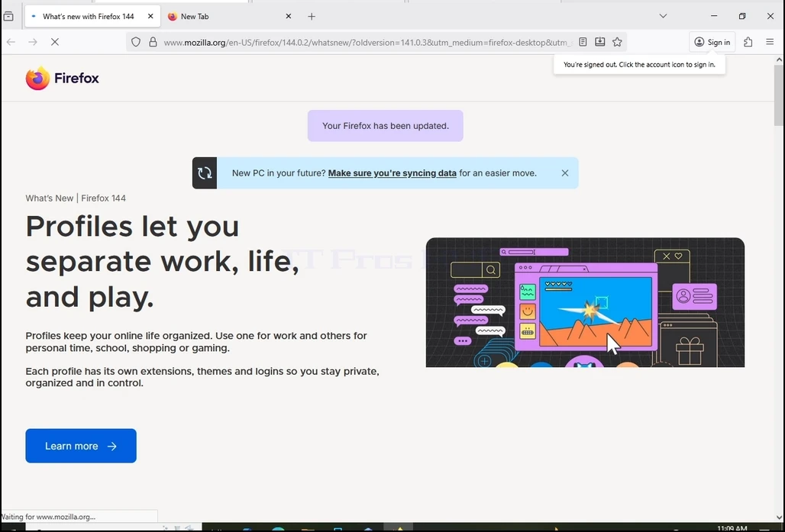Click the Profiles let you separate work heading
The height and width of the screenshot is (532, 785).
[x=162, y=262]
